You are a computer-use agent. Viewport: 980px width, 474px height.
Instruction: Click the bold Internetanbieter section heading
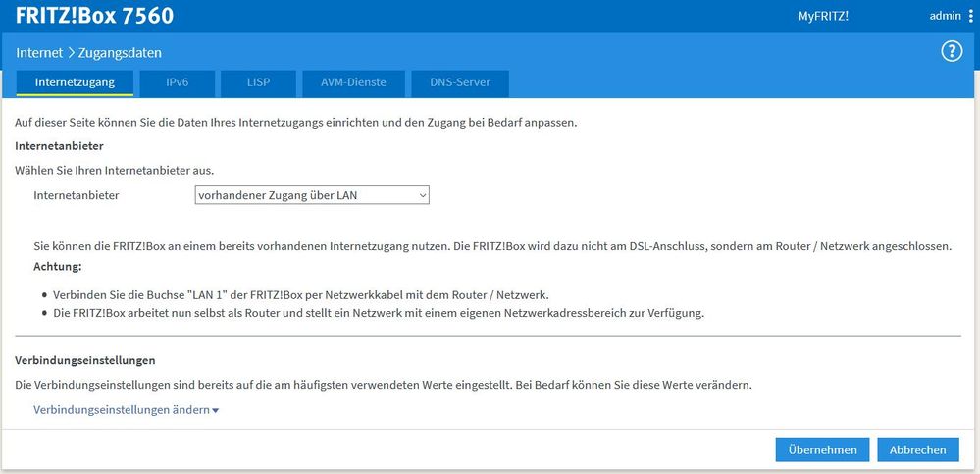(x=59, y=145)
